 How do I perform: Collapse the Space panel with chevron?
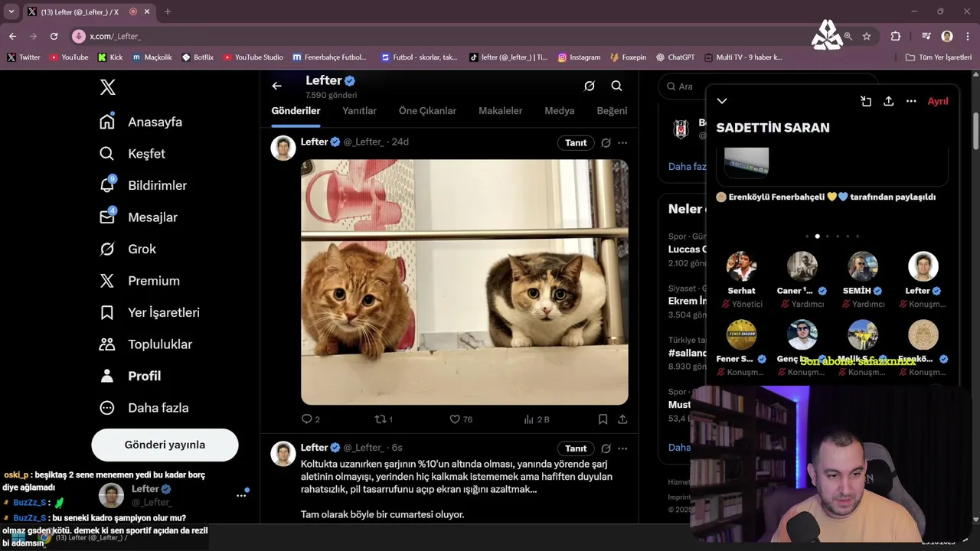pyautogui.click(x=722, y=101)
